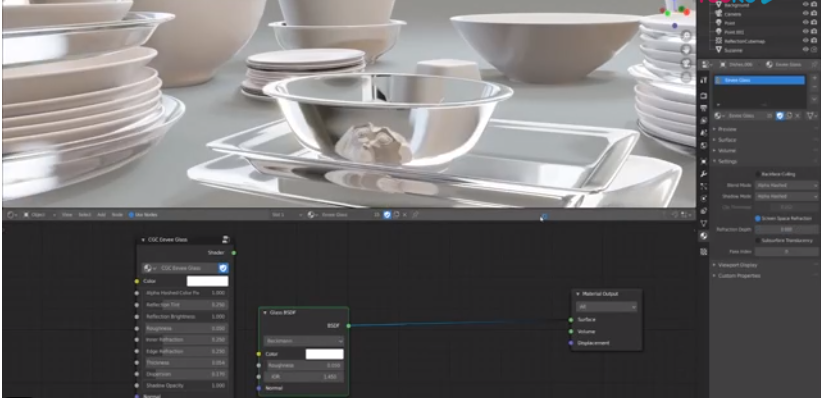Open the Blend Mode dropdown

[786, 185]
